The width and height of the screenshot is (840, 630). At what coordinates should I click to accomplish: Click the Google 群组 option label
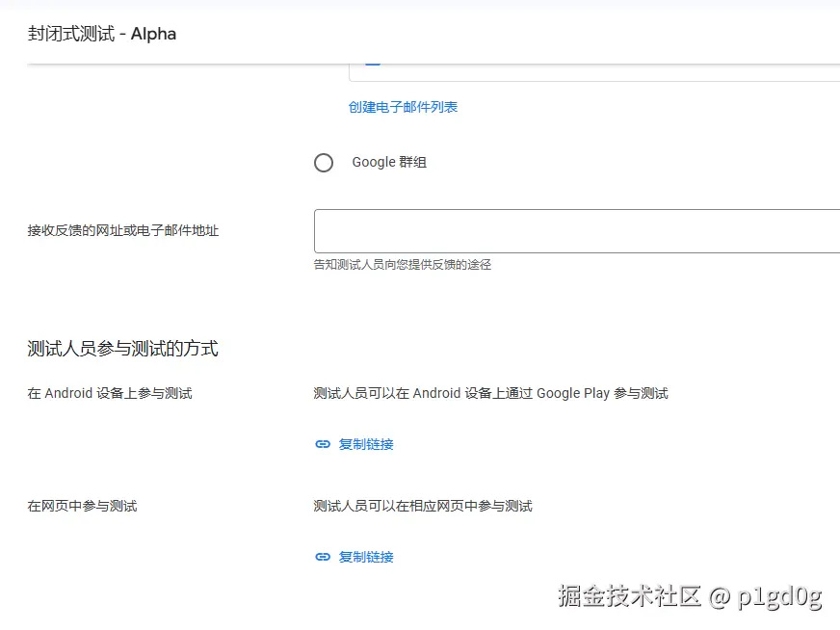point(389,163)
